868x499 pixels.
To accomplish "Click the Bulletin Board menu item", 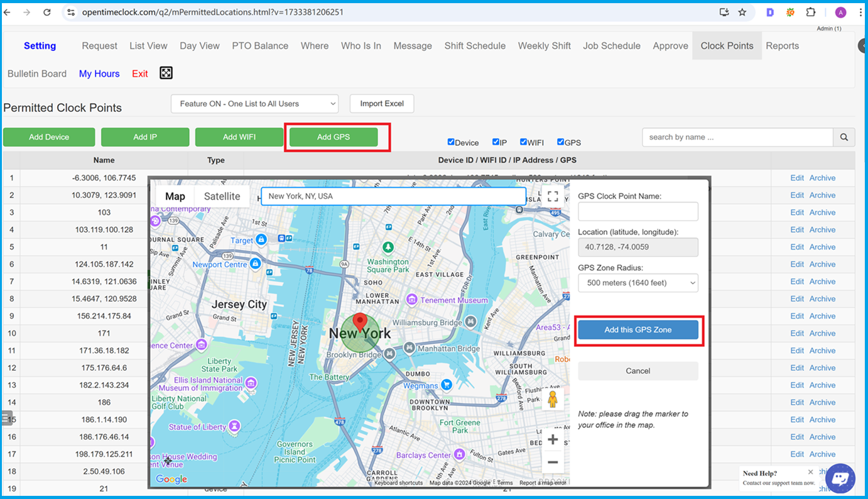I will [x=37, y=74].
